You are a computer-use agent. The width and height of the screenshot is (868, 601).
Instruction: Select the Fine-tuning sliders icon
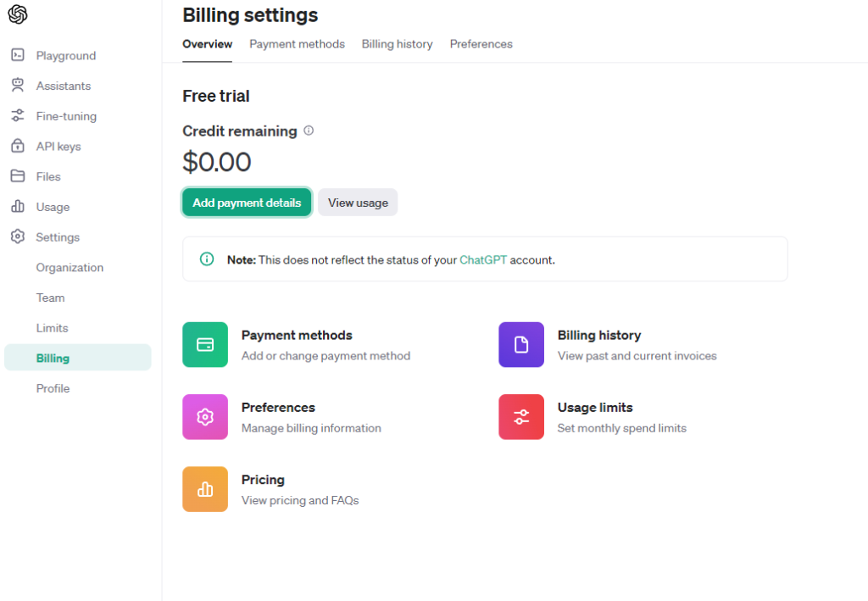tap(18, 116)
